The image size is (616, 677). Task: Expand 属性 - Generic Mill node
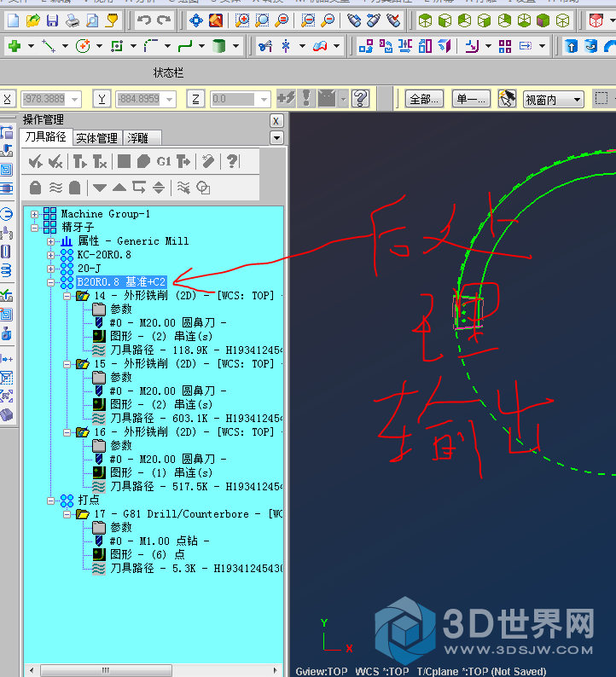pyautogui.click(x=50, y=241)
